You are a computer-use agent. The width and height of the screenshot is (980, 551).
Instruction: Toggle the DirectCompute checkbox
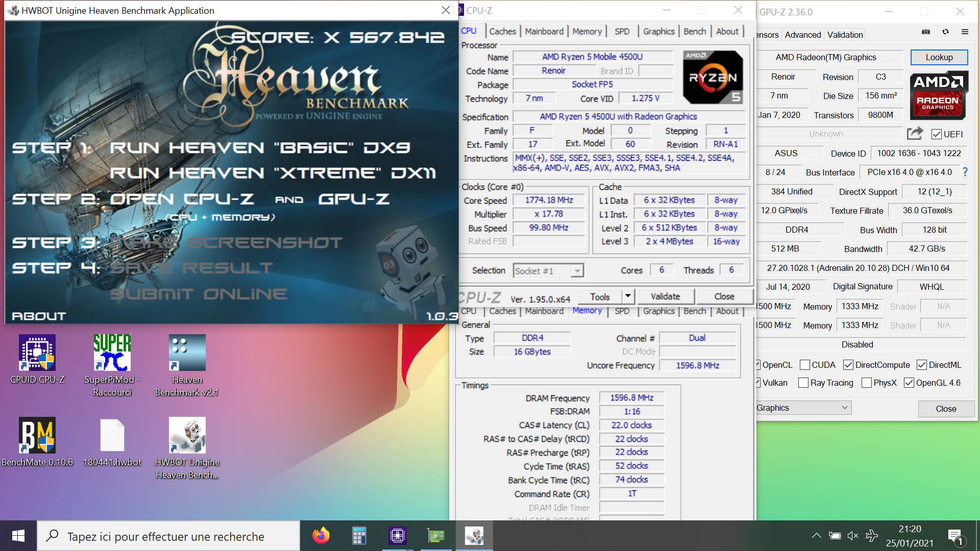[848, 365]
